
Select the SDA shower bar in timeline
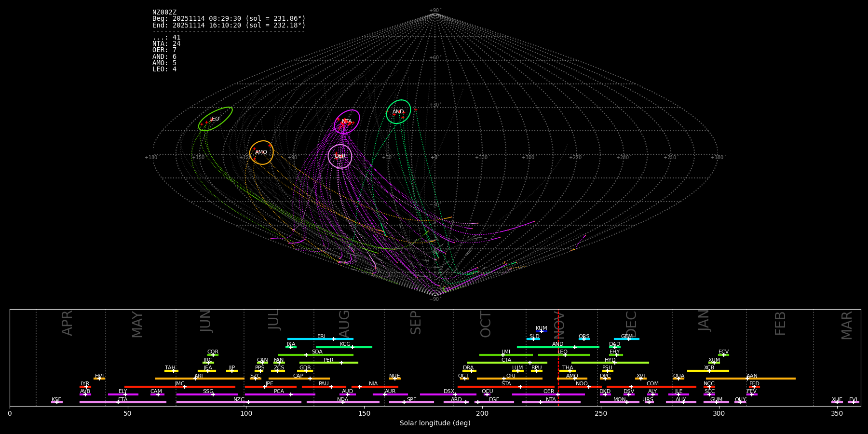tap(316, 355)
